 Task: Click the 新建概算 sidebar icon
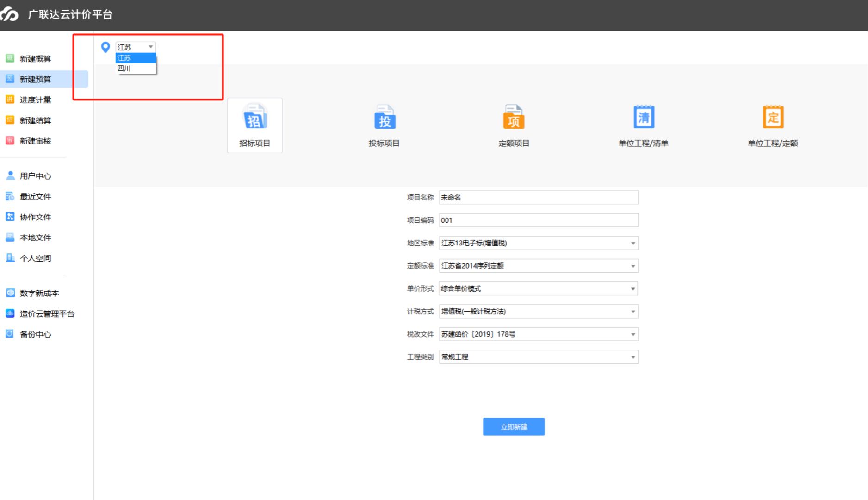click(x=10, y=58)
